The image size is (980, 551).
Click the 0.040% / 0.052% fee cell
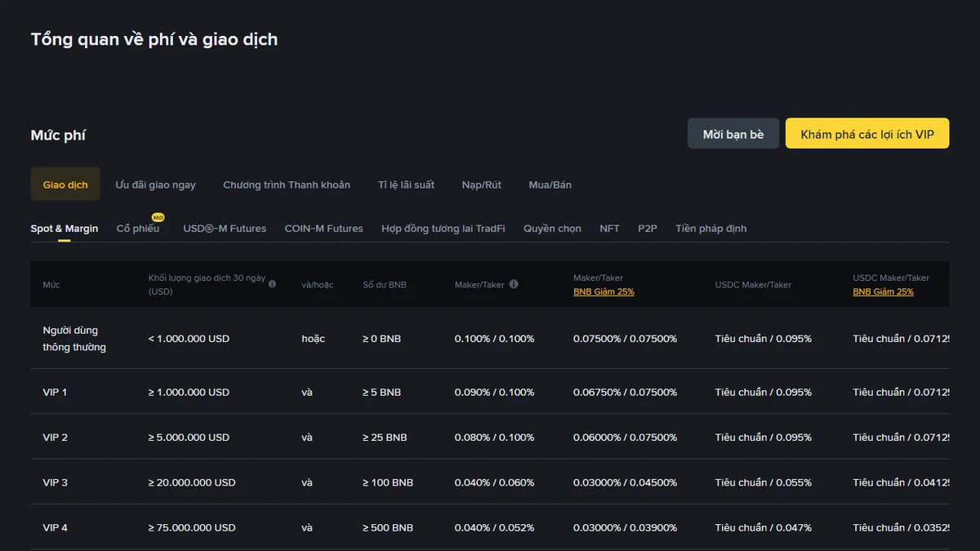click(x=495, y=527)
